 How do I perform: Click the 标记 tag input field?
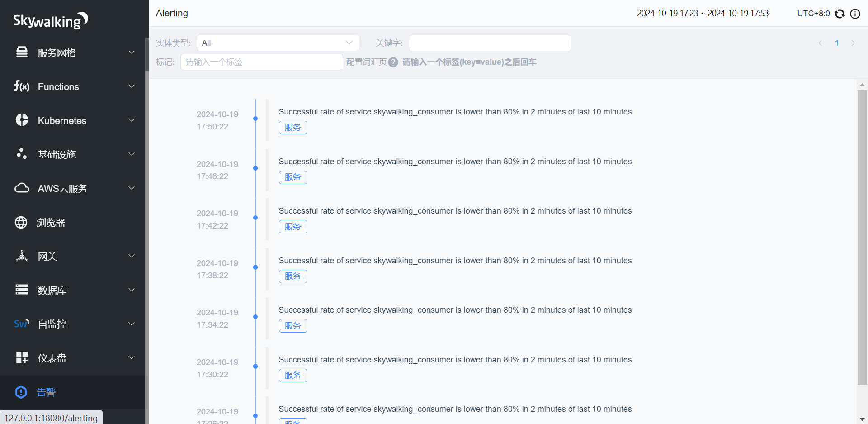coord(261,62)
